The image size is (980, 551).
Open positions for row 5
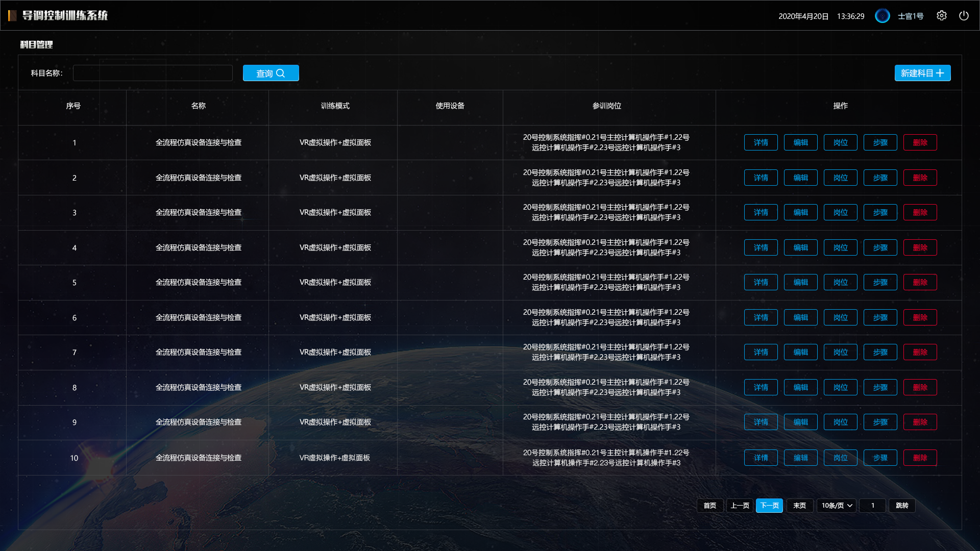click(840, 282)
